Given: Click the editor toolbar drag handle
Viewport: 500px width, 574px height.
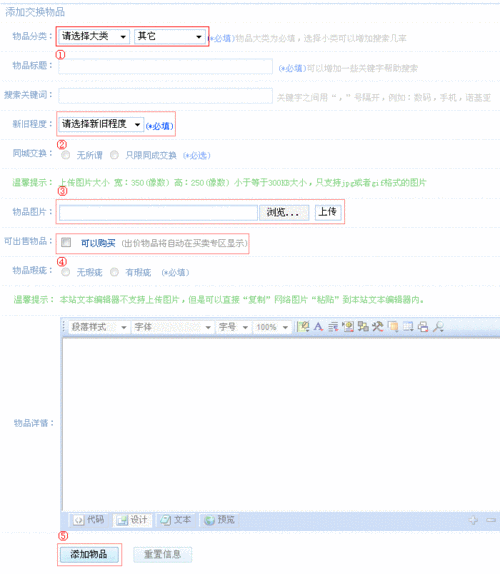Looking at the screenshot, I should (x=64, y=327).
